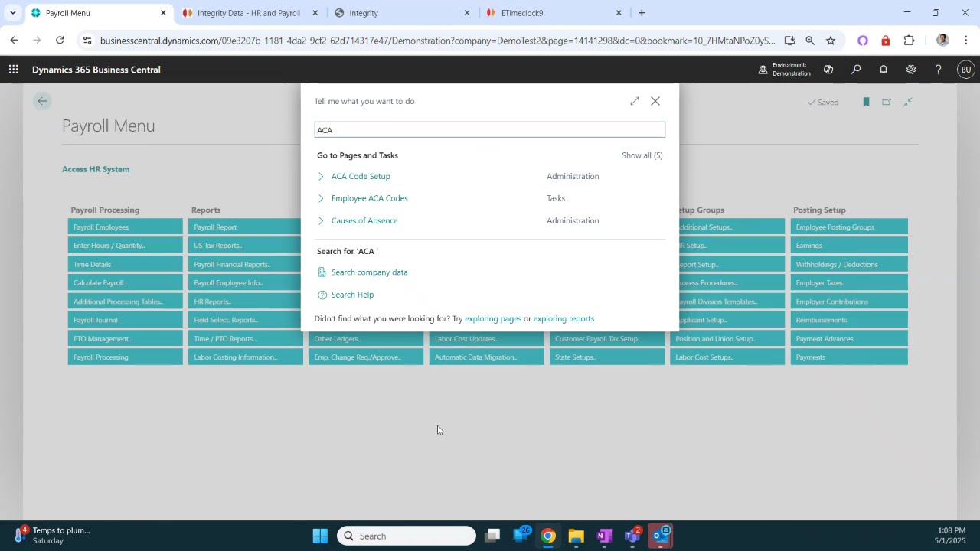Open Microsoft Teams from the taskbar
980x551 pixels.
pyautogui.click(x=632, y=536)
